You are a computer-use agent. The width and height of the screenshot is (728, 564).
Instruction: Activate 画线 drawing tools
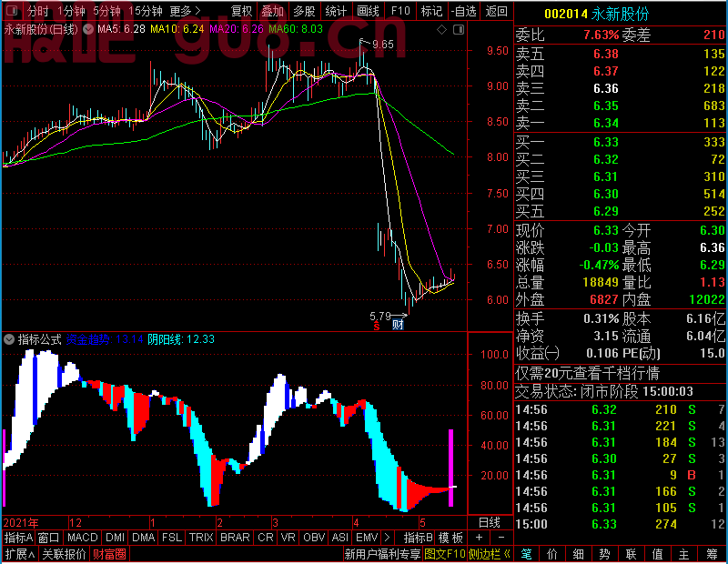pos(368,11)
